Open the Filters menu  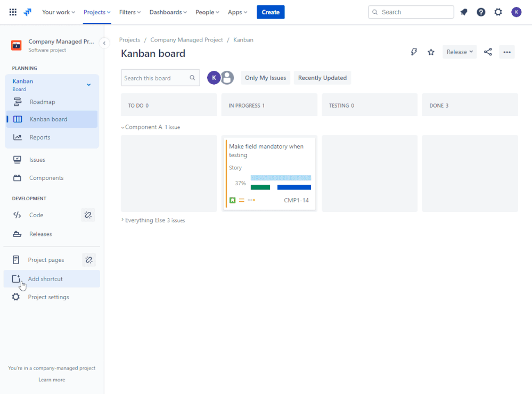pyautogui.click(x=129, y=12)
